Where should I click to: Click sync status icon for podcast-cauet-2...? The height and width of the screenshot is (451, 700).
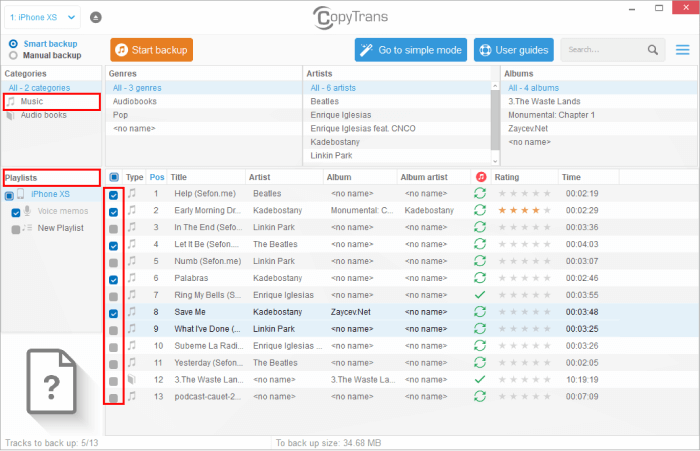(480, 397)
